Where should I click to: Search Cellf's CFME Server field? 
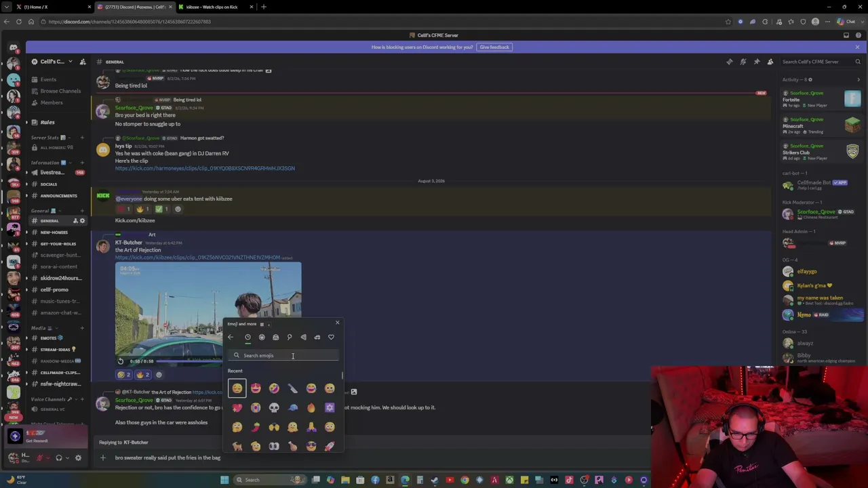coord(821,62)
